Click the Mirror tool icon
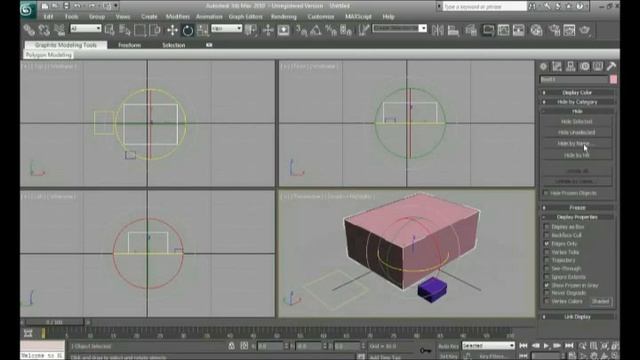The height and width of the screenshot is (360, 640). point(438,30)
